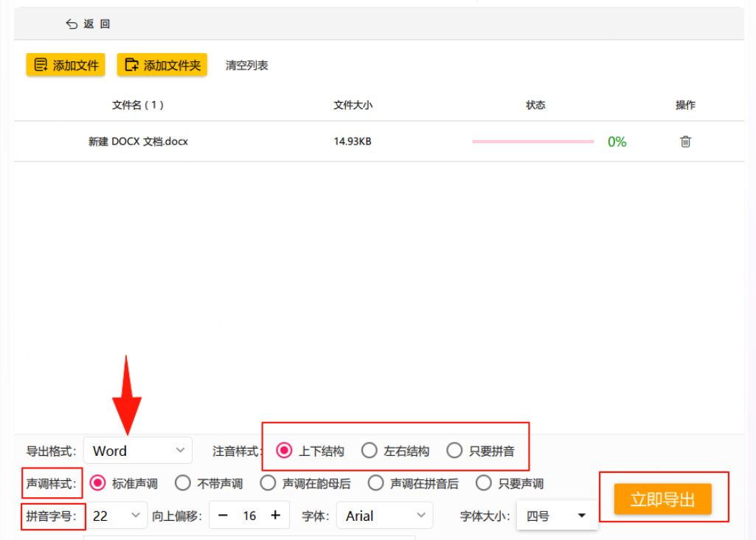Click the Add Folder icon
Image resolution: width=756 pixels, height=540 pixels.
(131, 65)
